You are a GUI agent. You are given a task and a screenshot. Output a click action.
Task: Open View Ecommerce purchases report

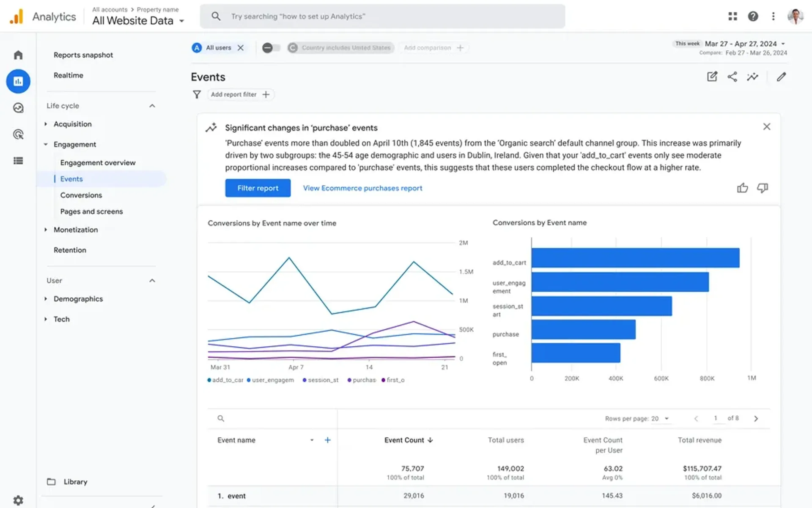(x=362, y=188)
